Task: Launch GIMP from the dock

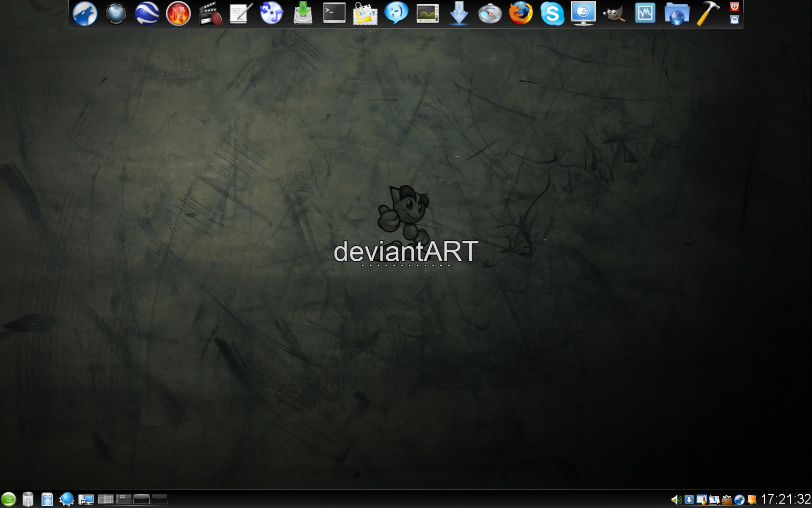Action: pyautogui.click(x=614, y=15)
